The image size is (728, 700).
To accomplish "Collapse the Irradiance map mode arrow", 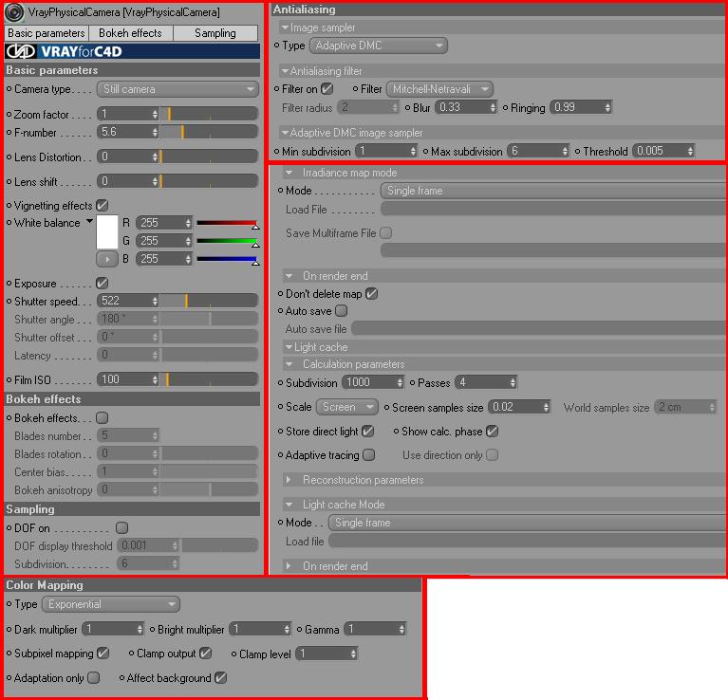I will (x=289, y=173).
